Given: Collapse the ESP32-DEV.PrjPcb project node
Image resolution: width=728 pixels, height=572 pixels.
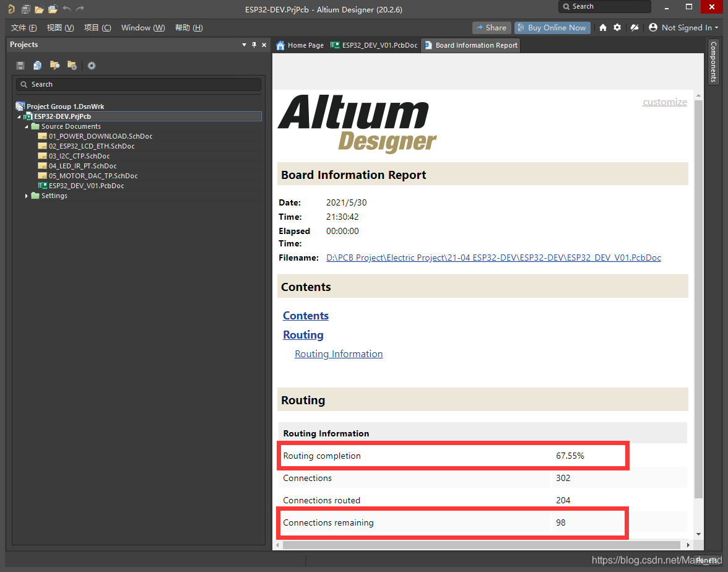Looking at the screenshot, I should tap(19, 116).
